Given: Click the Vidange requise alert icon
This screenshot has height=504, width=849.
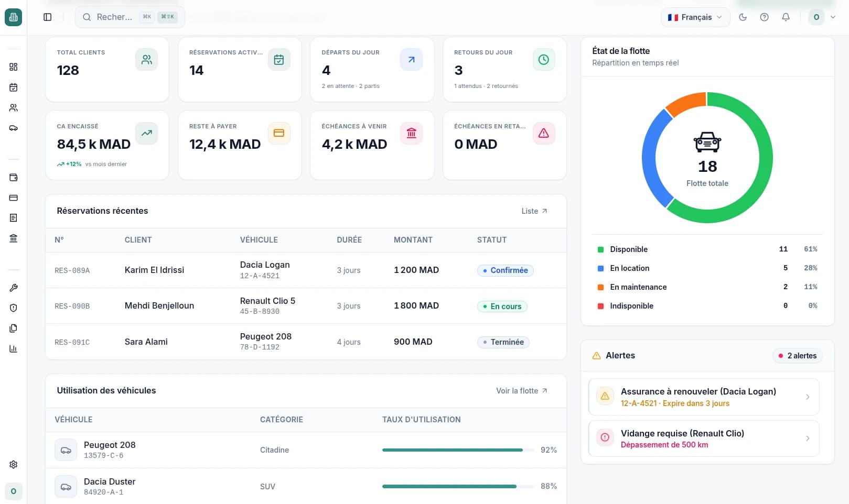Looking at the screenshot, I should click(605, 437).
